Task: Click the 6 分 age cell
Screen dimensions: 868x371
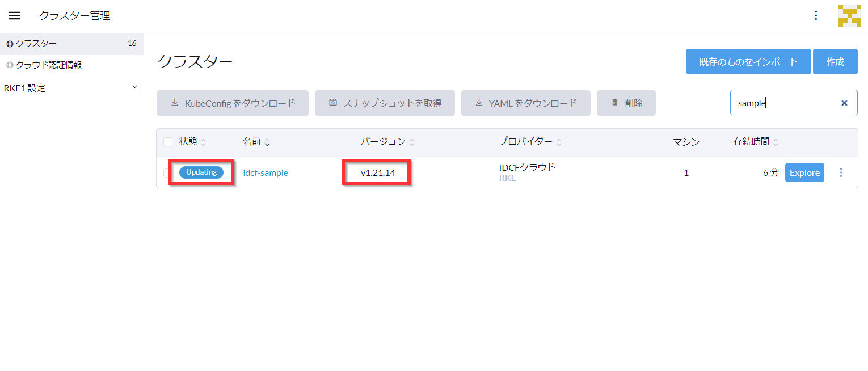Action: point(771,173)
